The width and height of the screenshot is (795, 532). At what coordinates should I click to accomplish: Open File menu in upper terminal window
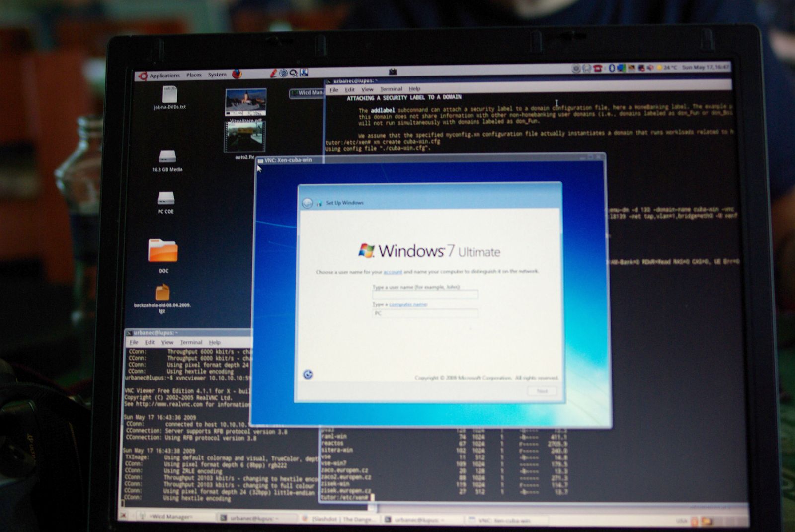coord(334,90)
